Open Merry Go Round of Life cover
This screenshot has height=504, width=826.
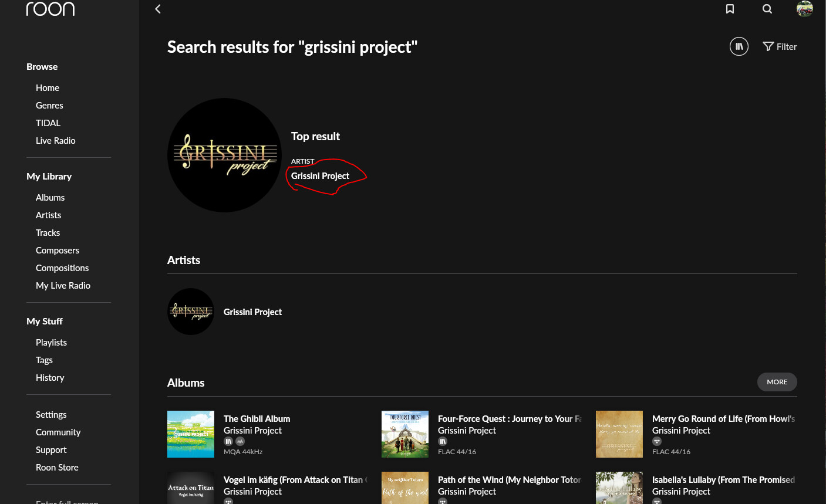(619, 434)
